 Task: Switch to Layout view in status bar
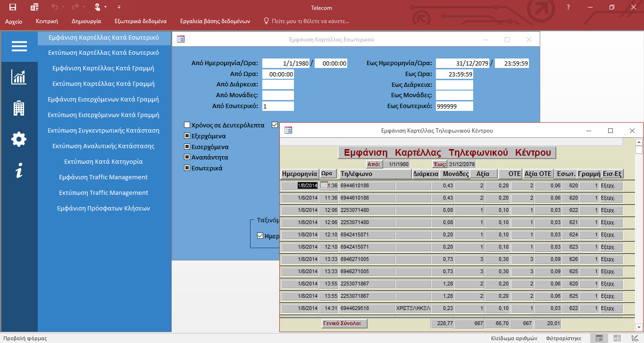tap(617, 338)
